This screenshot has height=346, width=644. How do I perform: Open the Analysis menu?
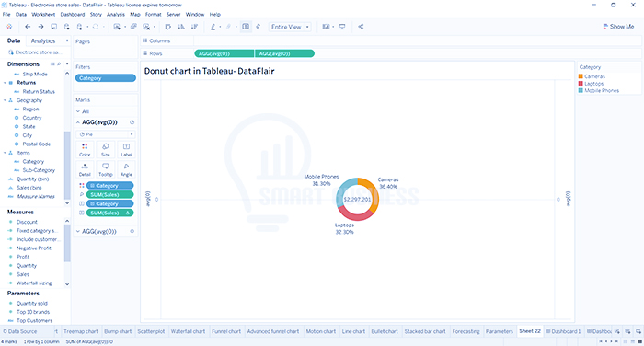(116, 15)
